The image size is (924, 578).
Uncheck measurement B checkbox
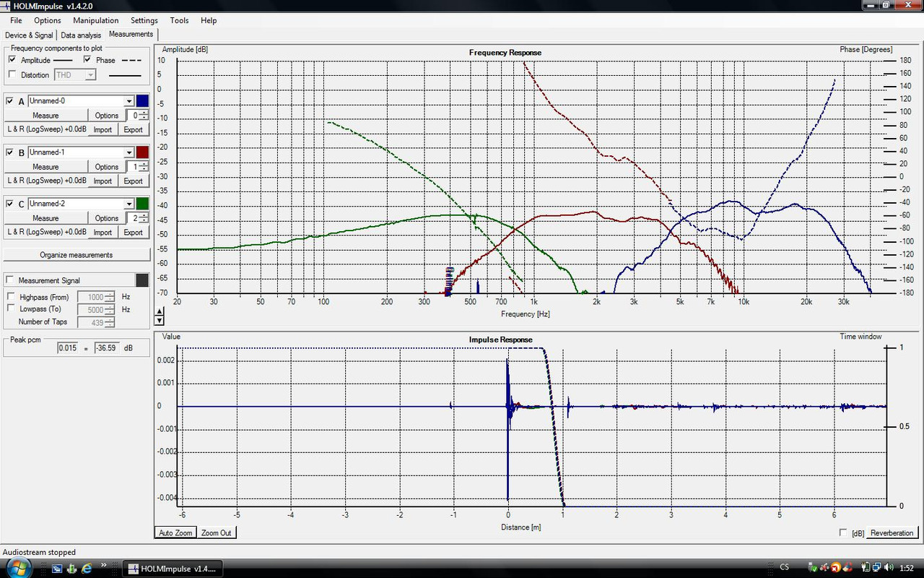pos(10,152)
